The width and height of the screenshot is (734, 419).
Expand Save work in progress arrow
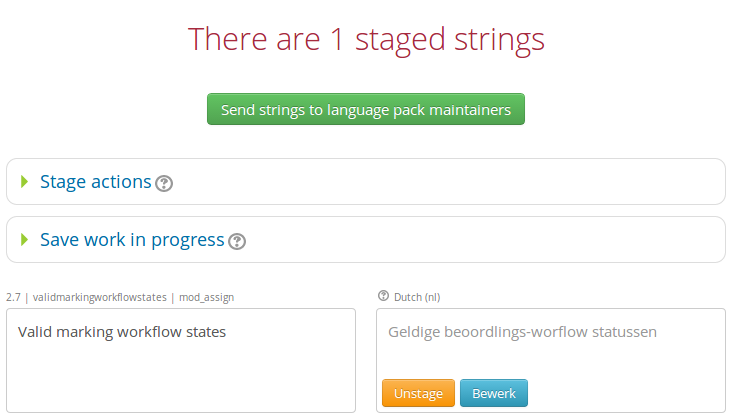pyautogui.click(x=25, y=240)
